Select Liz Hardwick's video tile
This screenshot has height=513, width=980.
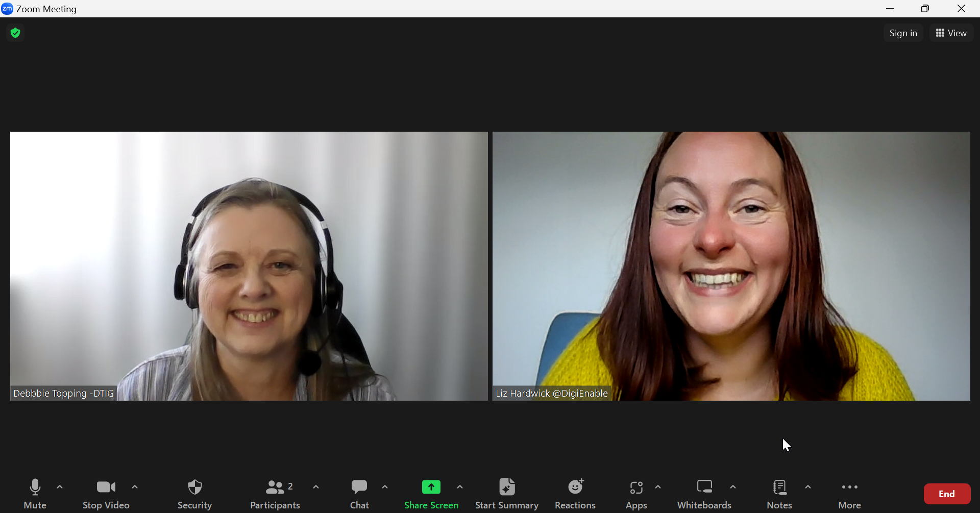point(731,265)
